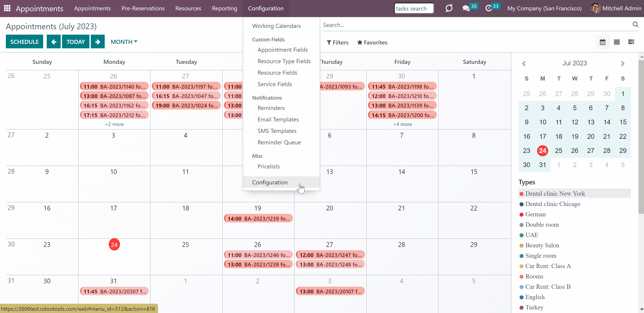The height and width of the screenshot is (313, 644).
Task: Toggle Beauty Salon type filter
Action: click(x=575, y=245)
